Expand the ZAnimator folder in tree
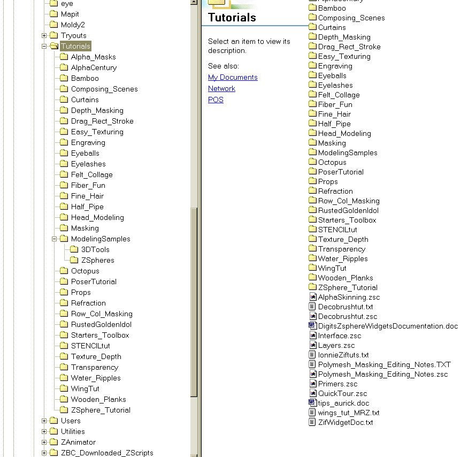 [44, 442]
